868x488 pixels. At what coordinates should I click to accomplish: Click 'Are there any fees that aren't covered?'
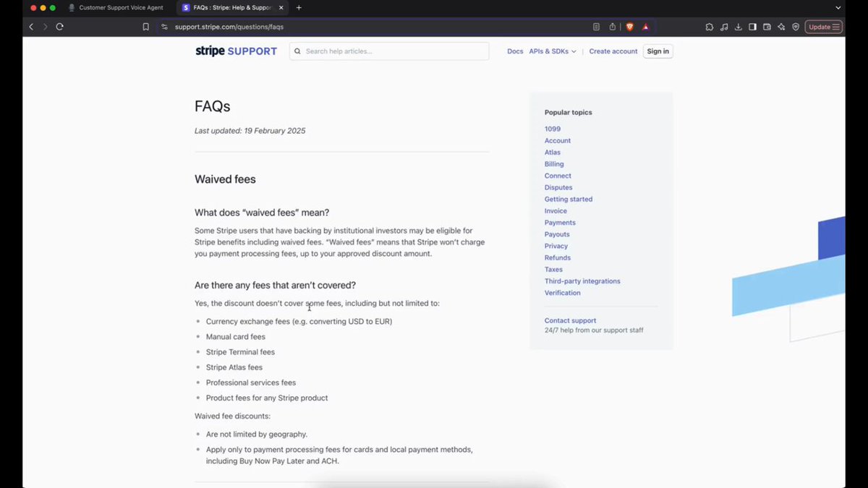(276, 285)
